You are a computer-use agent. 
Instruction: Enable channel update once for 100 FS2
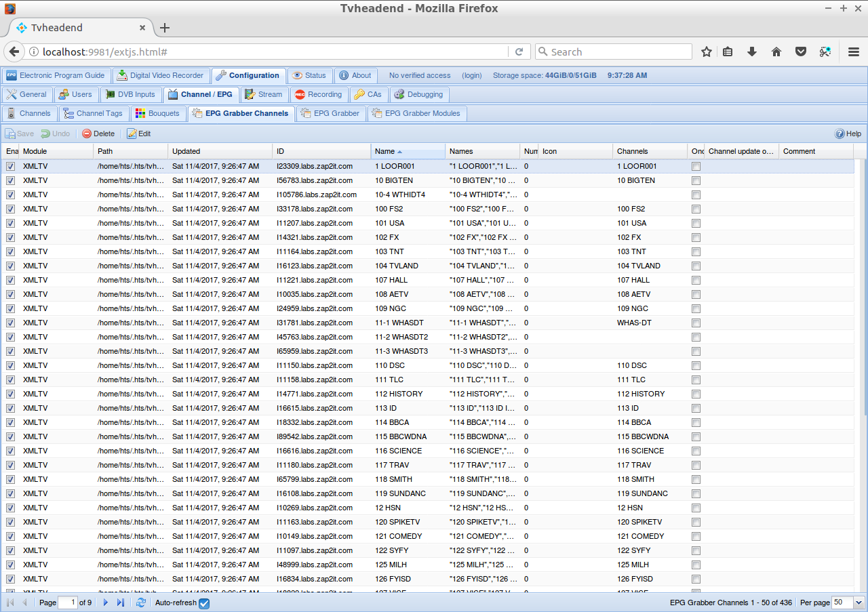696,209
